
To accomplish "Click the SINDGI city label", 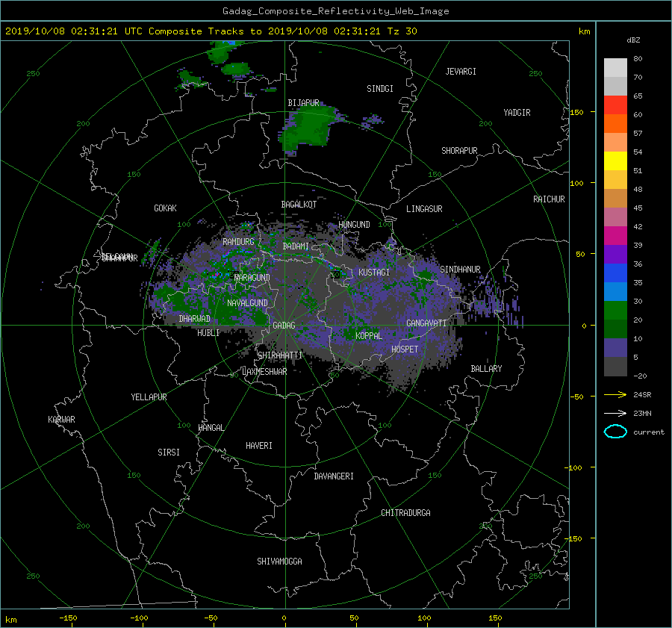I will coord(380,89).
